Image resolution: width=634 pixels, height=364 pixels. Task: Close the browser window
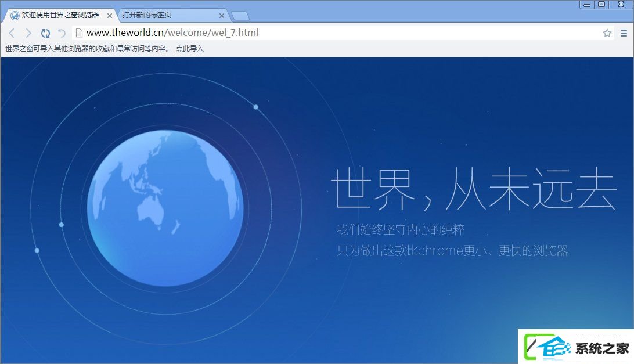click(x=621, y=5)
